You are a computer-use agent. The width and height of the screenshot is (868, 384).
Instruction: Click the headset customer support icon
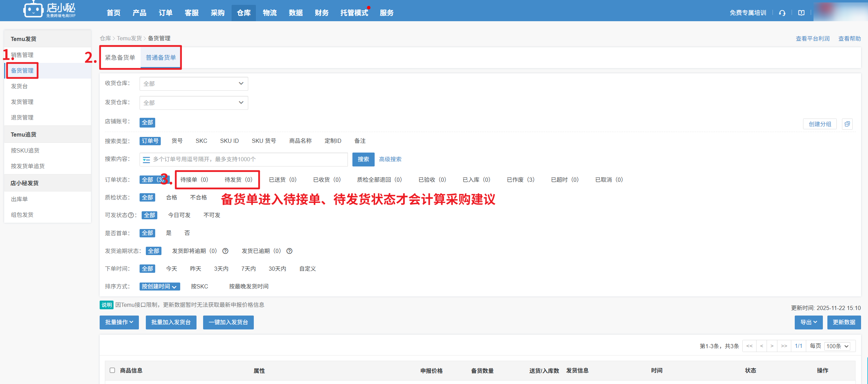pyautogui.click(x=782, y=13)
